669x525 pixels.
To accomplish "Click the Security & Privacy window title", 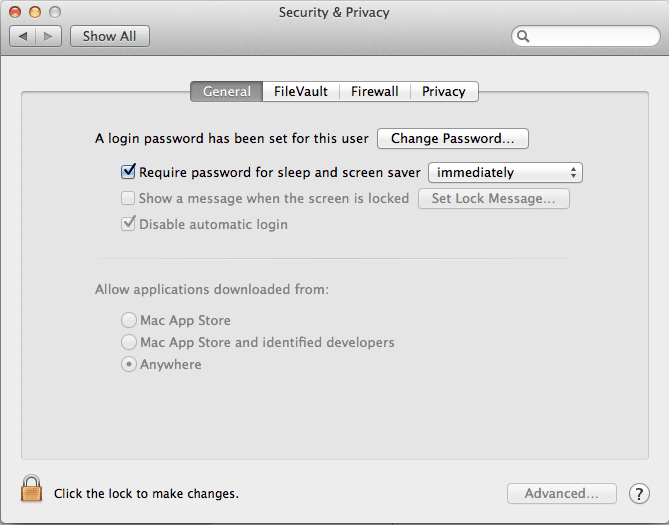I will tap(334, 12).
